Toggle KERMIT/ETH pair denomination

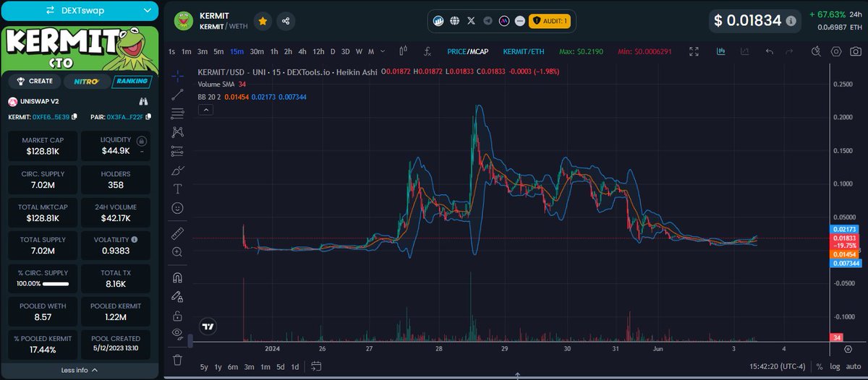click(x=524, y=51)
